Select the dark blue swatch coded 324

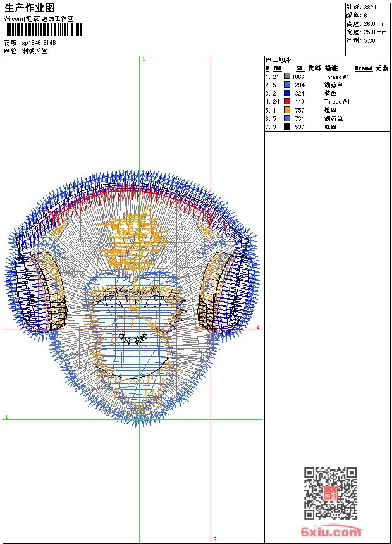[x=287, y=93]
